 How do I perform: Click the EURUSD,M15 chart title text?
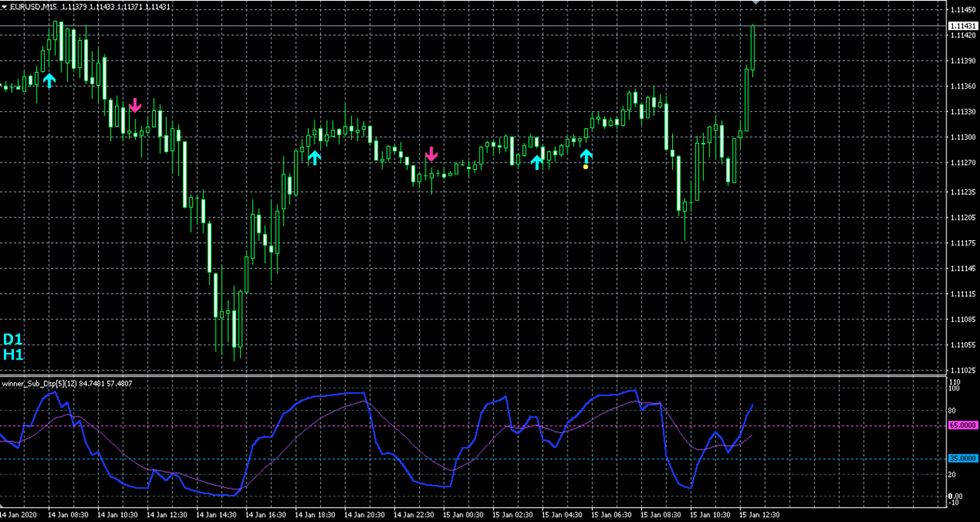[x=33, y=7]
